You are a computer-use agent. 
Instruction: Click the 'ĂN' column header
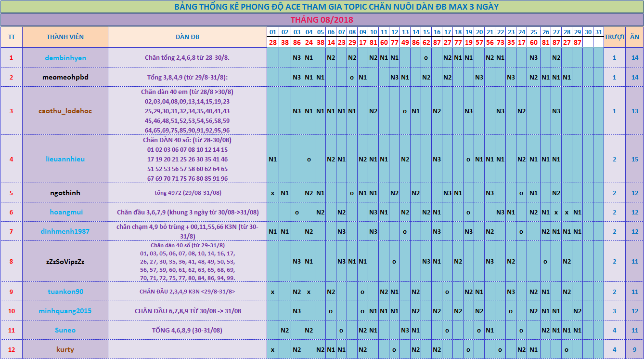point(635,37)
